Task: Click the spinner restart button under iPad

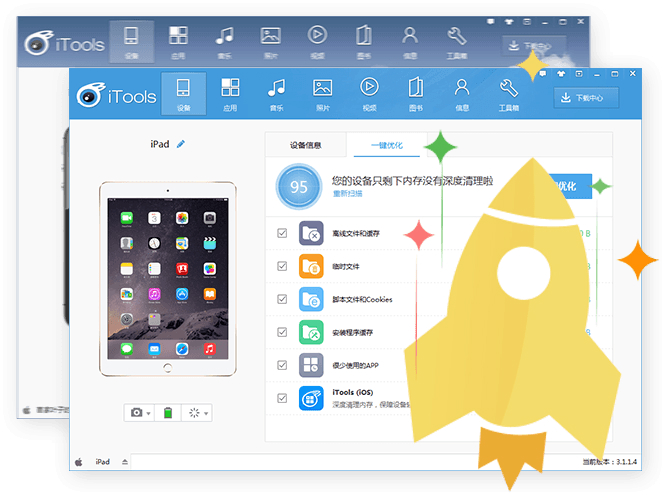Action: (194, 413)
